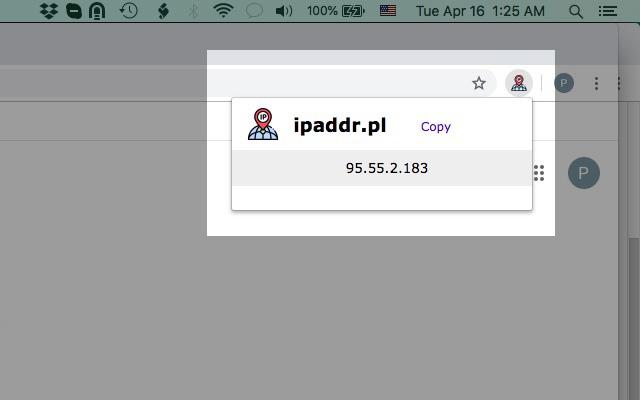
Task: Open the speech bubble messages menu icon
Action: (x=254, y=11)
